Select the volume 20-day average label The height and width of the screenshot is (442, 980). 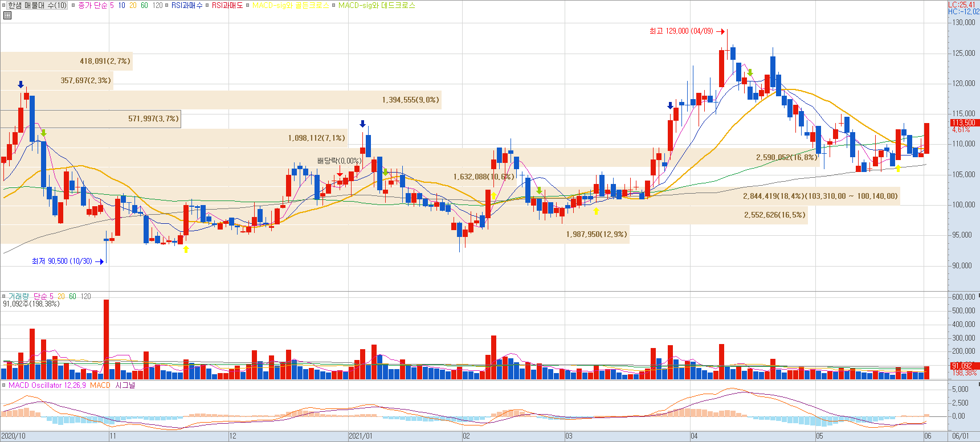coord(61,296)
